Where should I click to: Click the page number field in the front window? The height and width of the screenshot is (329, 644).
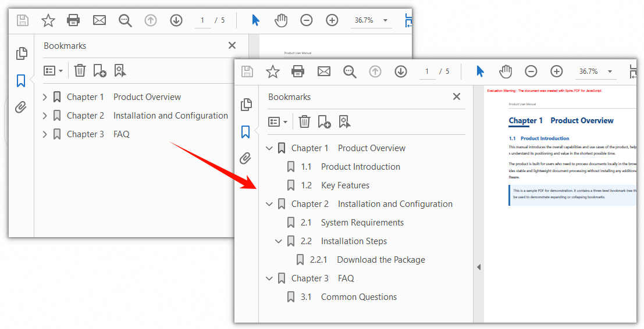427,71
